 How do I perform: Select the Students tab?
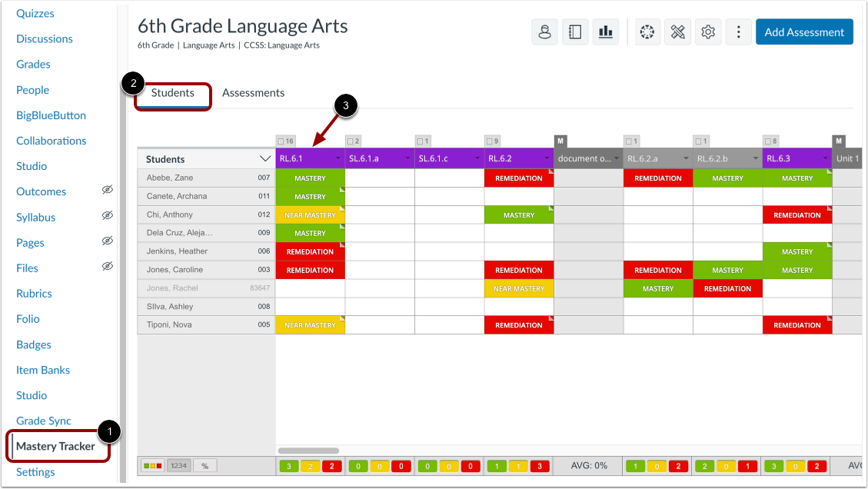coord(172,92)
